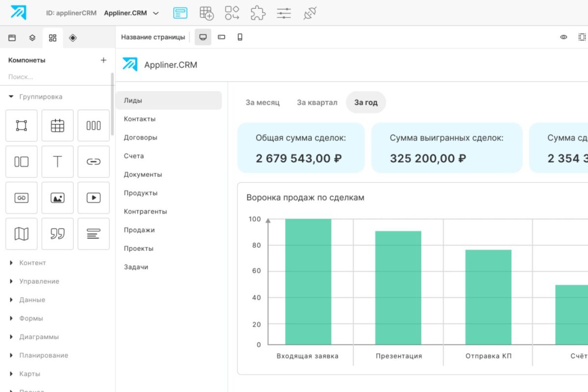Select the За год period tab

coord(366,102)
